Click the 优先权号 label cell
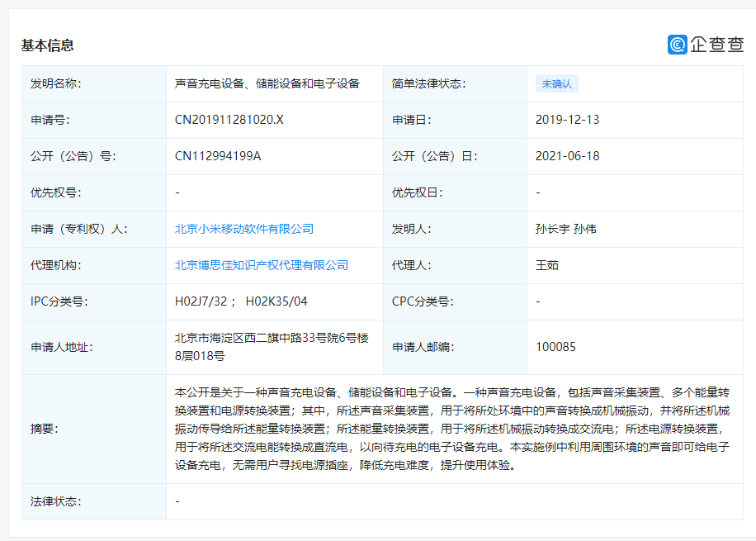 (x=94, y=192)
